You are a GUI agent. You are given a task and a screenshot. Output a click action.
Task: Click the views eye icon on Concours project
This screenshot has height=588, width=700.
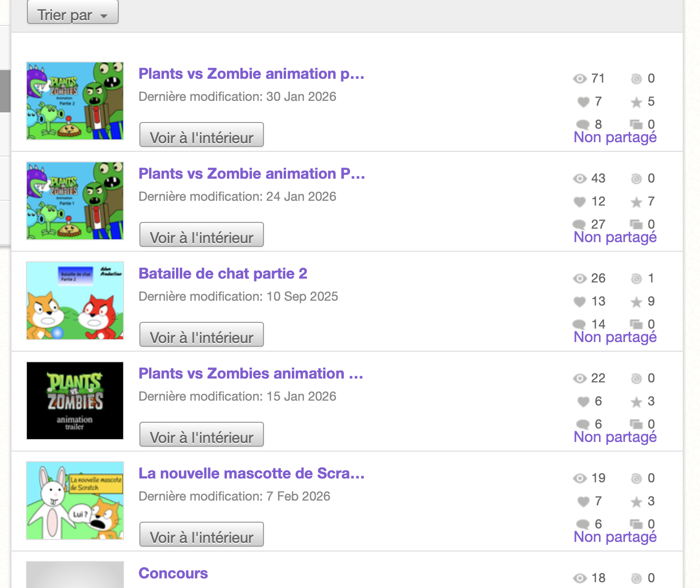[x=580, y=578]
